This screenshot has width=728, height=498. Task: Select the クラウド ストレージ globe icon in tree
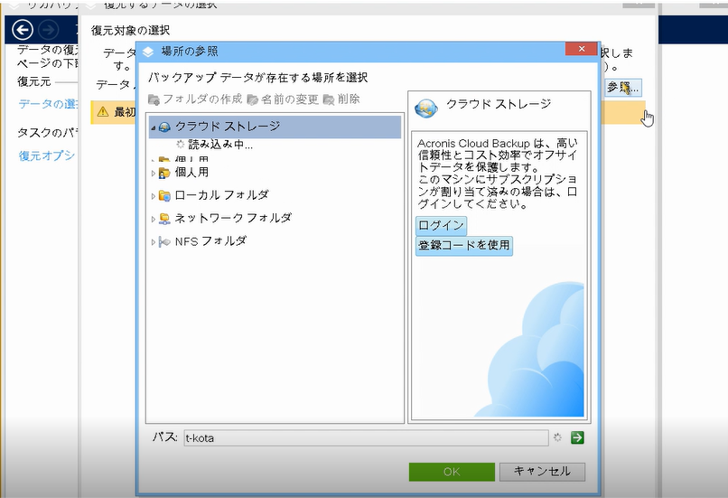pyautogui.click(x=164, y=127)
